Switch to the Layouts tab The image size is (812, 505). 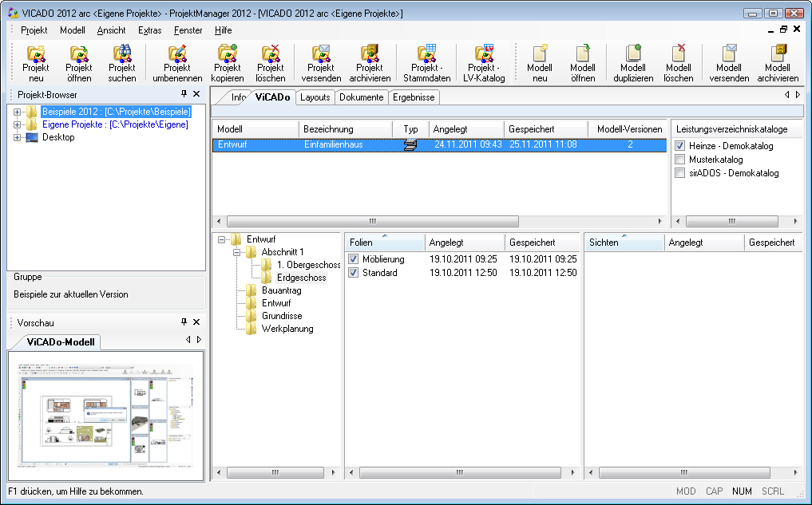pos(315,97)
